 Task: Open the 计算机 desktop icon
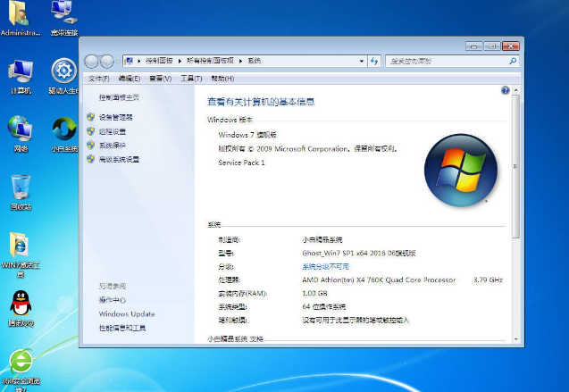21,72
